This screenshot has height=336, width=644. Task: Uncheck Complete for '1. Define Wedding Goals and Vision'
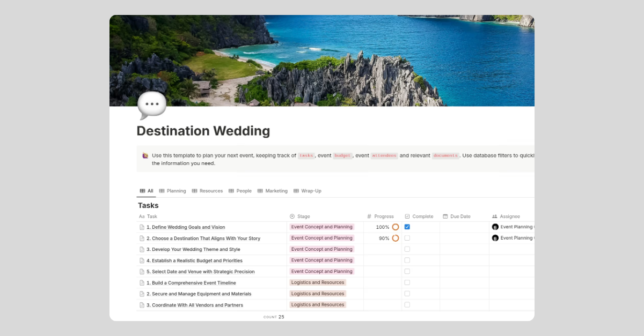(x=407, y=227)
